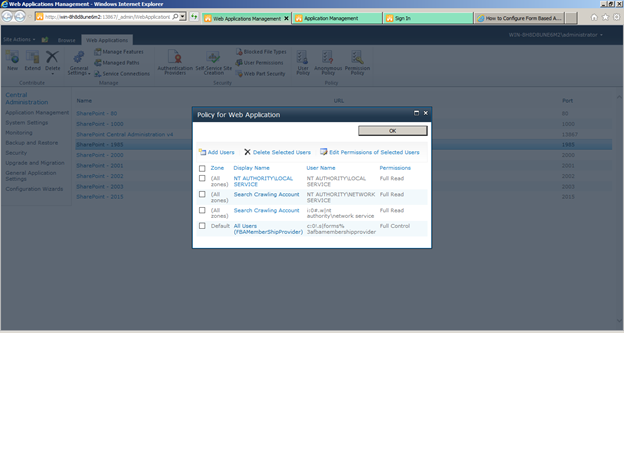Screen dimensions: 624x450
Task: Click Delete Selected Users in dialog
Action: click(x=277, y=152)
